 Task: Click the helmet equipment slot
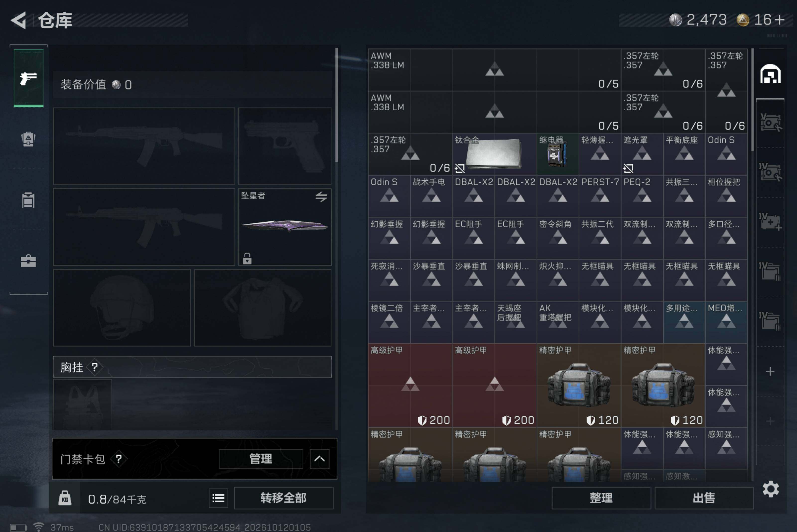[122, 308]
